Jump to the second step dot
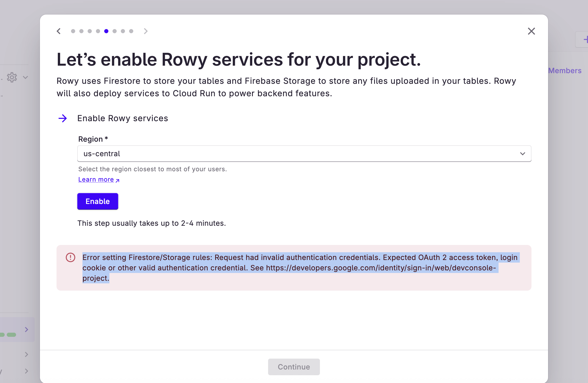This screenshot has width=588, height=383. 81,31
